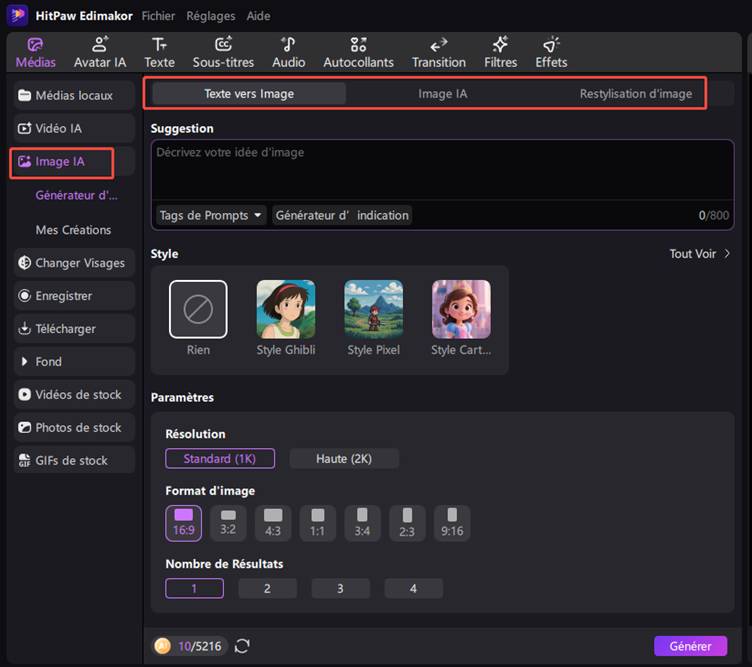The height and width of the screenshot is (667, 752).
Task: Switch to the Restylisation d'image tab
Action: (635, 94)
